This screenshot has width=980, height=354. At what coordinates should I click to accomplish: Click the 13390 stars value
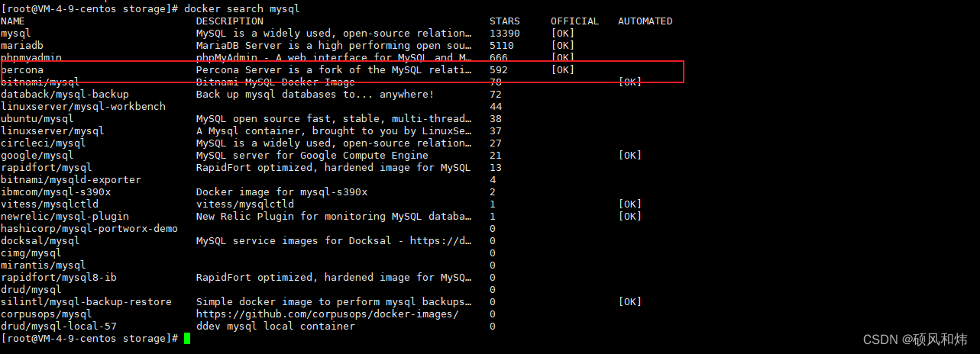click(505, 34)
